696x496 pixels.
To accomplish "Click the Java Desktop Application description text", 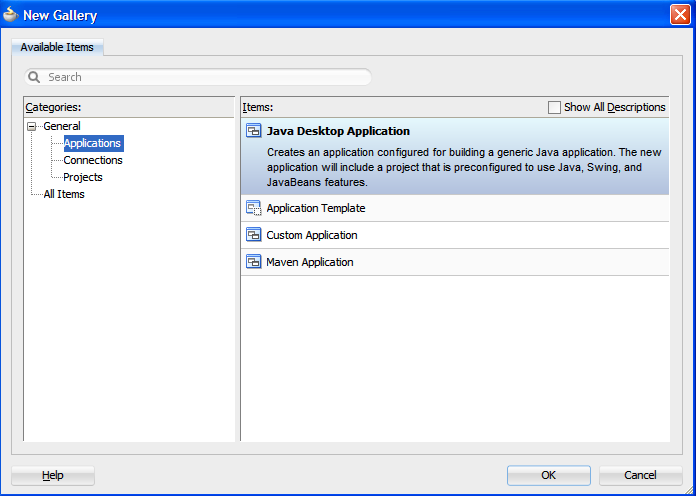I will coord(464,167).
